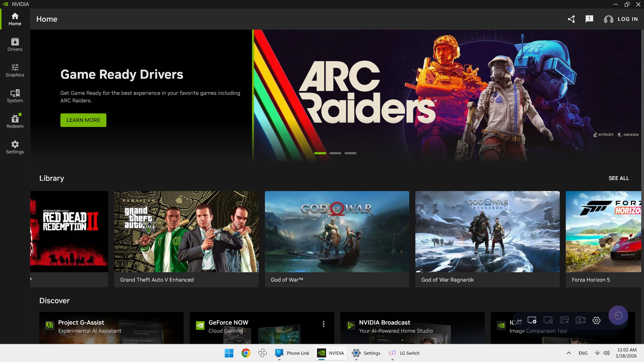
Task: Click the gear icon in overlay toolbar
Action: [x=596, y=320]
